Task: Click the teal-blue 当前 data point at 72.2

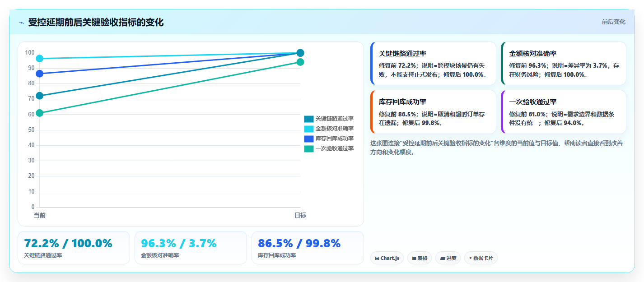Action: pyautogui.click(x=40, y=96)
